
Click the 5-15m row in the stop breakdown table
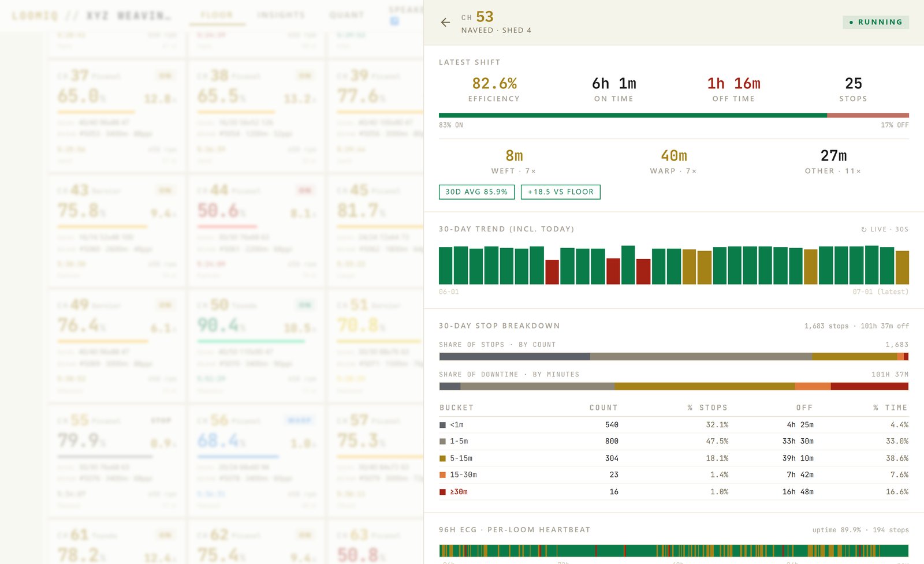click(x=674, y=458)
